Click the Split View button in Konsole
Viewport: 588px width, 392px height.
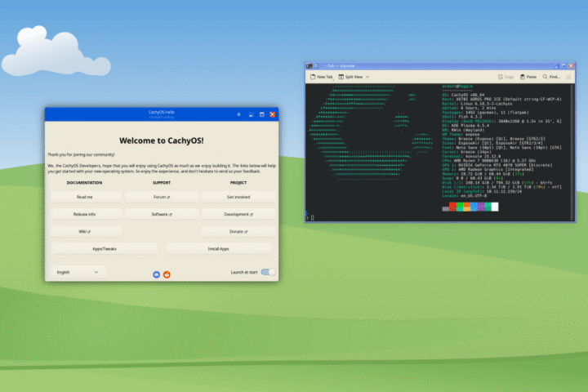(350, 77)
